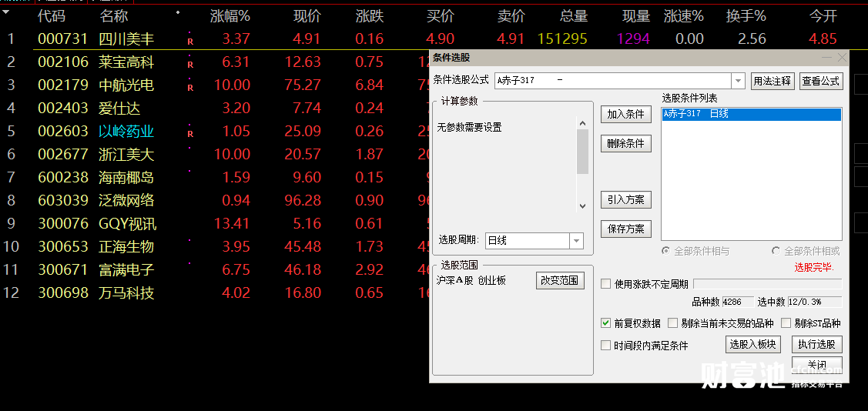Close the 条件选股 dialog with X
The width and height of the screenshot is (868, 411).
[x=842, y=58]
